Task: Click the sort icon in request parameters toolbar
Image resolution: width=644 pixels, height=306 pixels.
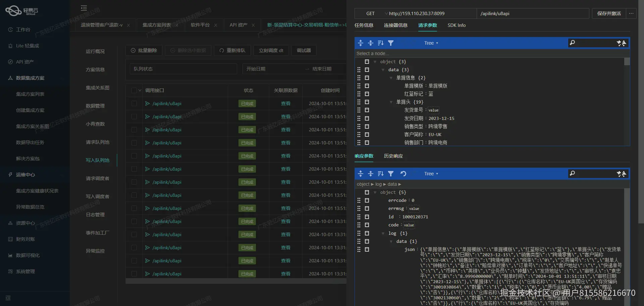Action: [x=381, y=43]
